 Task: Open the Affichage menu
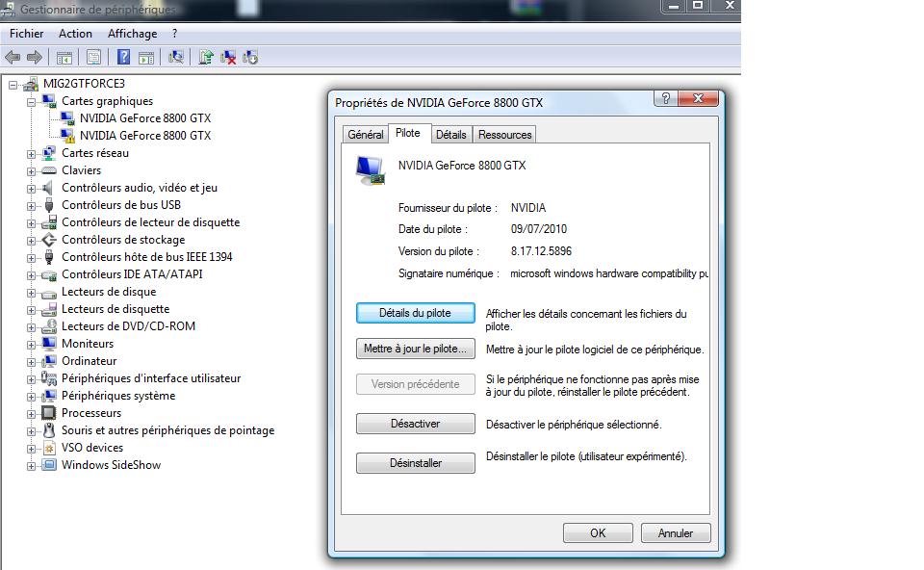pyautogui.click(x=132, y=34)
